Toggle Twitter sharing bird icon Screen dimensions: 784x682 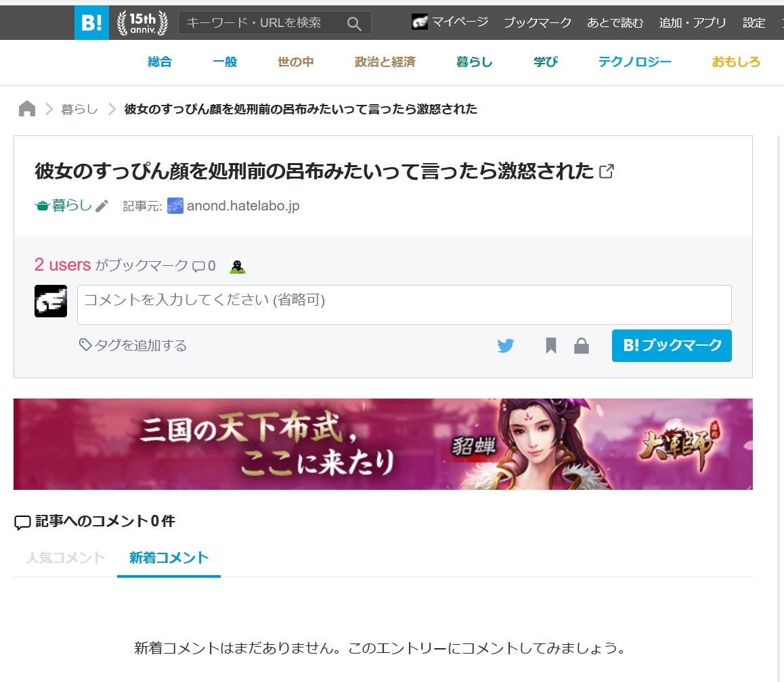tap(506, 345)
